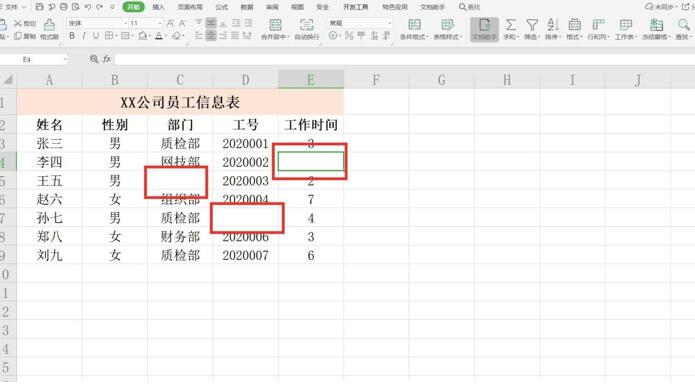695x384 pixels.
Task: Click the A-Z Sort icon
Action: coord(553,25)
